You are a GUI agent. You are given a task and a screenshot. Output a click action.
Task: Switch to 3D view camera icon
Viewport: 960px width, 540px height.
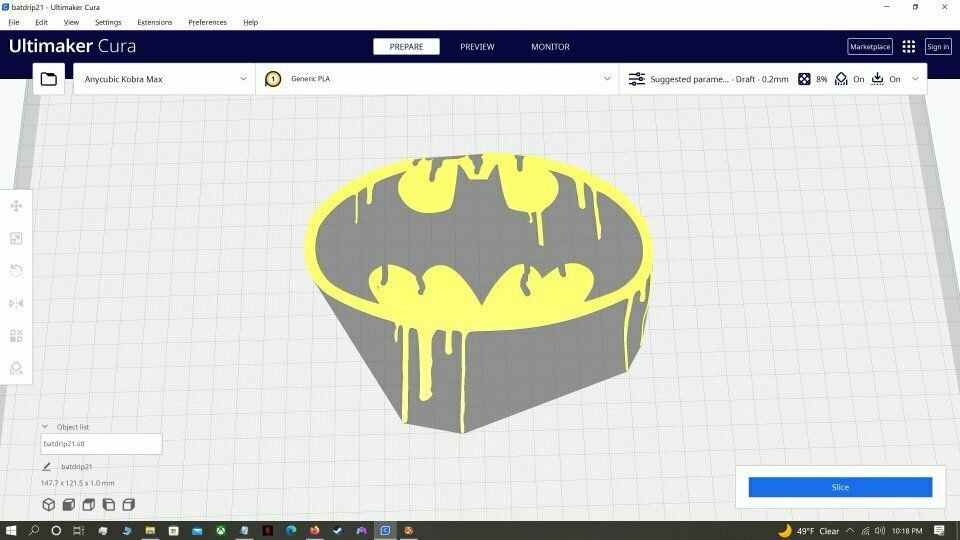tap(48, 504)
